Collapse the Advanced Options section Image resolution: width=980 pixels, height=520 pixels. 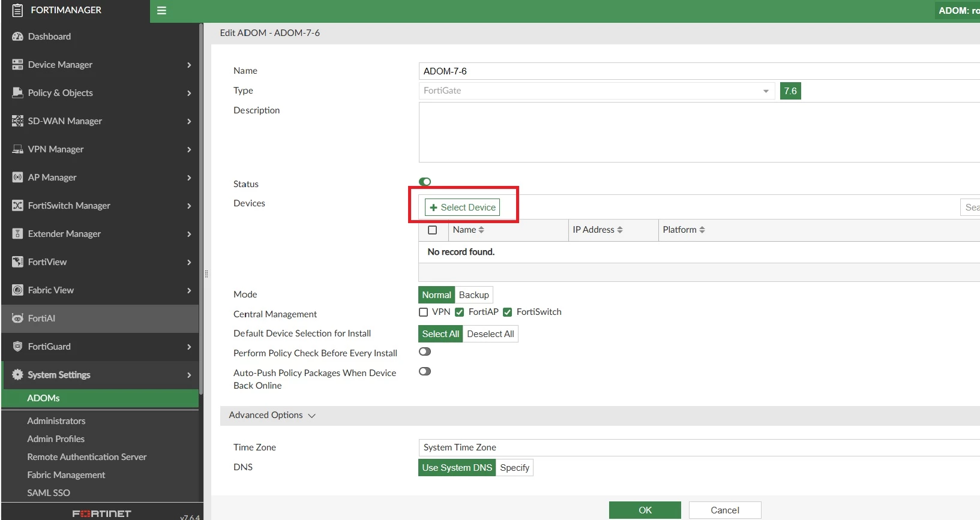point(272,415)
